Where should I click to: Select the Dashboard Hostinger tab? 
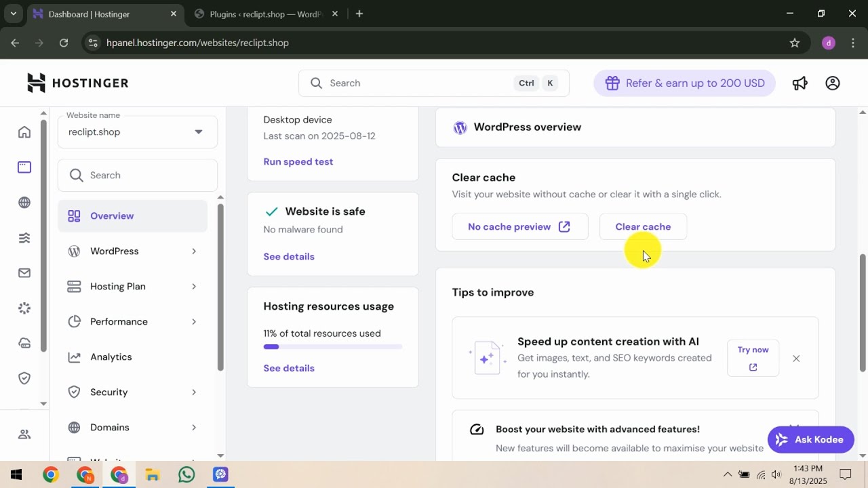(x=105, y=14)
